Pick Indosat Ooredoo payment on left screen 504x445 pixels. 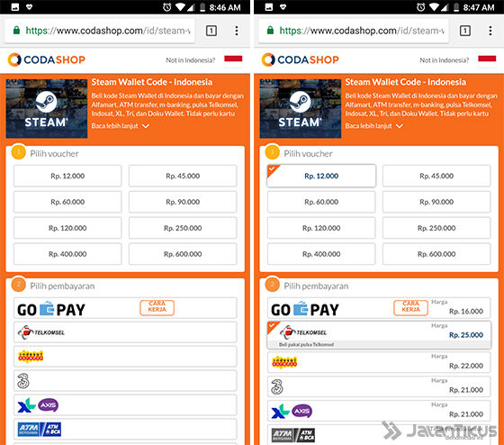[125, 357]
